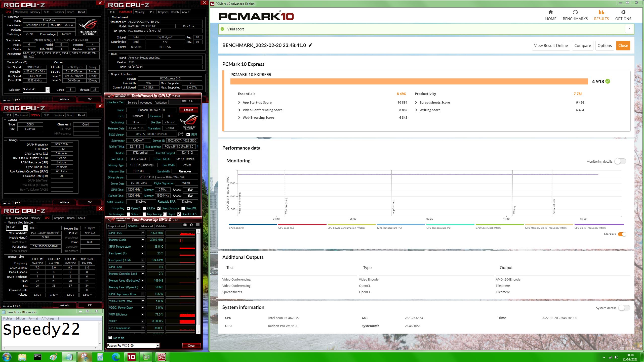Click the orange Close button in PCMark
This screenshot has height=362, width=644.
click(623, 46)
